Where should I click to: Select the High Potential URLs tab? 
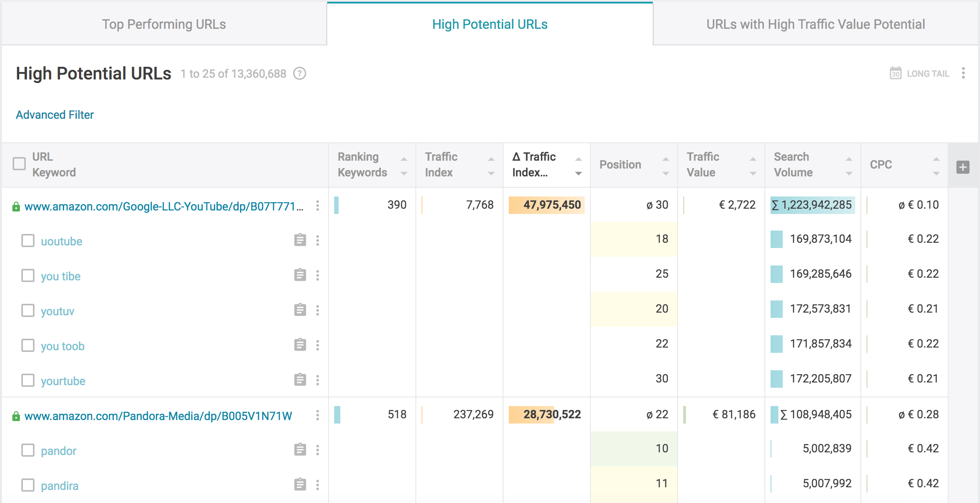[x=490, y=24]
